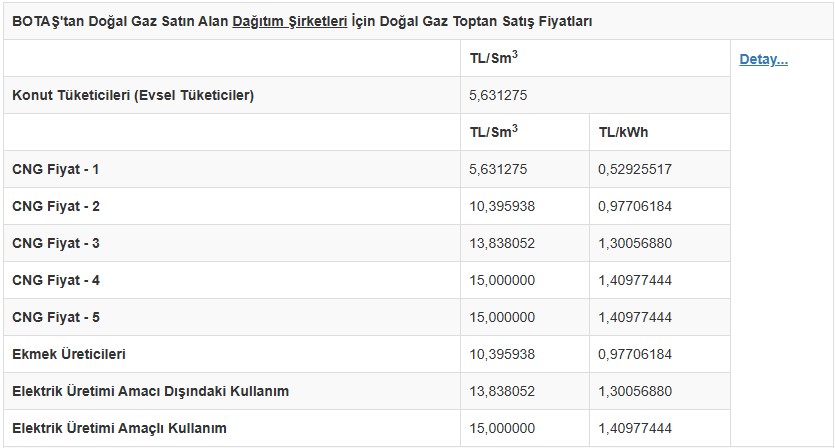The width and height of the screenshot is (835, 448).
Task: Click the CNG Fiyat - 5 TL/kWh value 1,40977444
Action: tap(634, 317)
